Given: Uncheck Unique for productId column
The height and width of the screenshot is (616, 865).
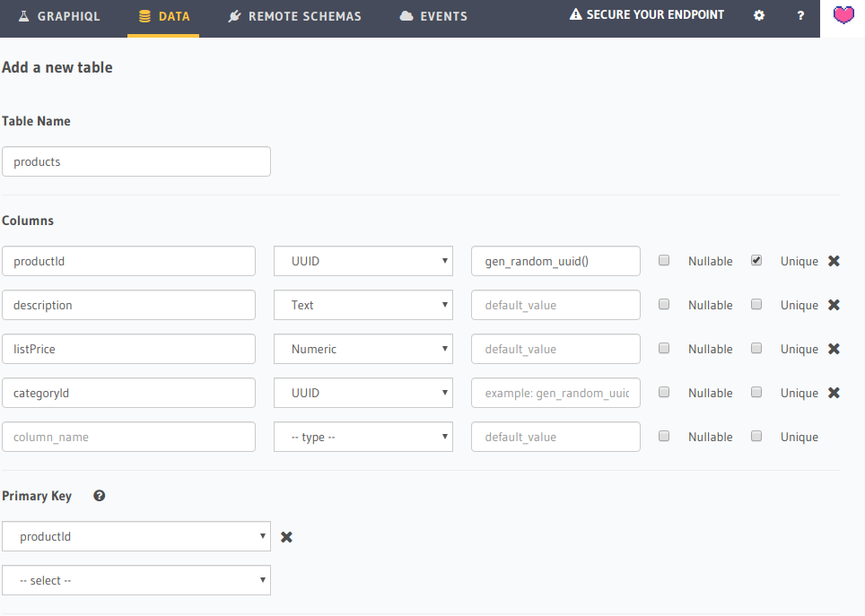Looking at the screenshot, I should pyautogui.click(x=756, y=261).
